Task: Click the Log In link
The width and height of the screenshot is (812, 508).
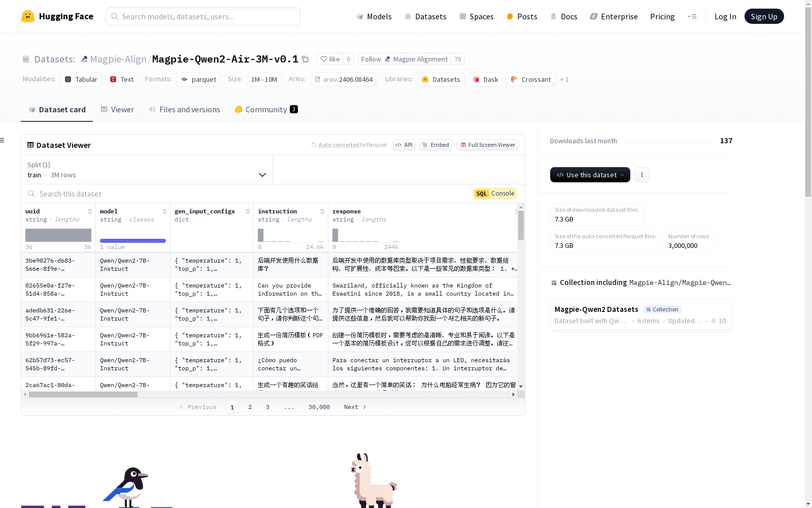Action: tap(725, 16)
